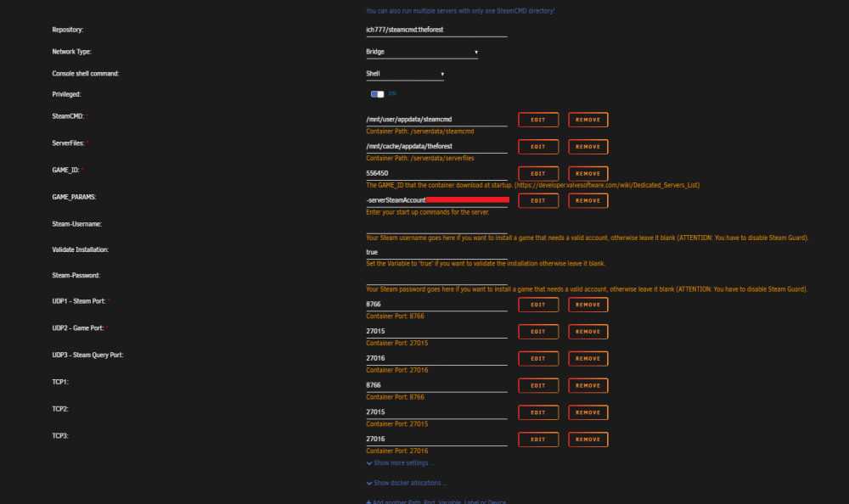
Task: Remove the TCP2 port entry
Action: 588,412
